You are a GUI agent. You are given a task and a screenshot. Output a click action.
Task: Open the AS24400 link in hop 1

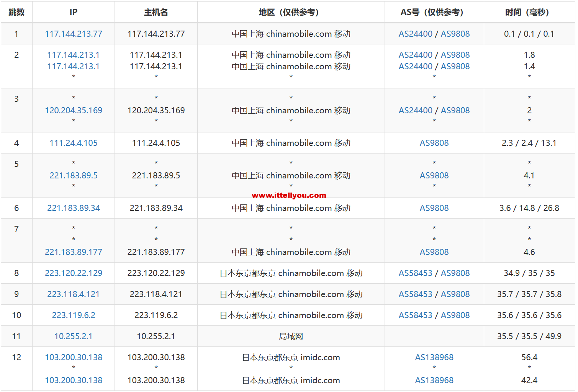click(415, 34)
